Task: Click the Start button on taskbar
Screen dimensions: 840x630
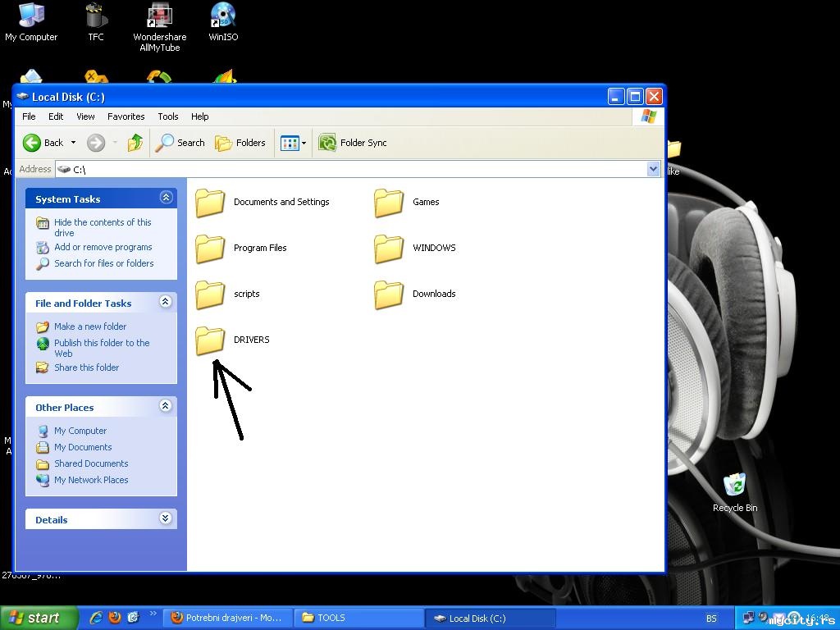Action: point(39,618)
